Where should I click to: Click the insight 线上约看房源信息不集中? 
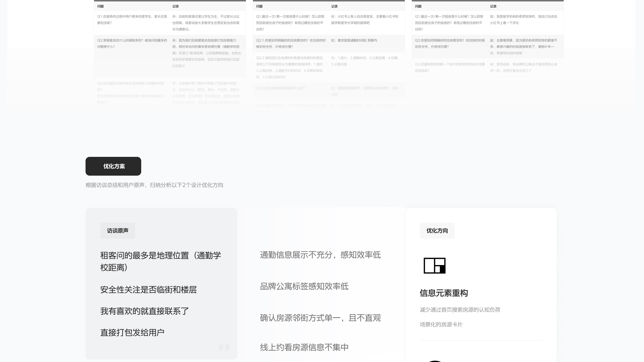click(304, 347)
